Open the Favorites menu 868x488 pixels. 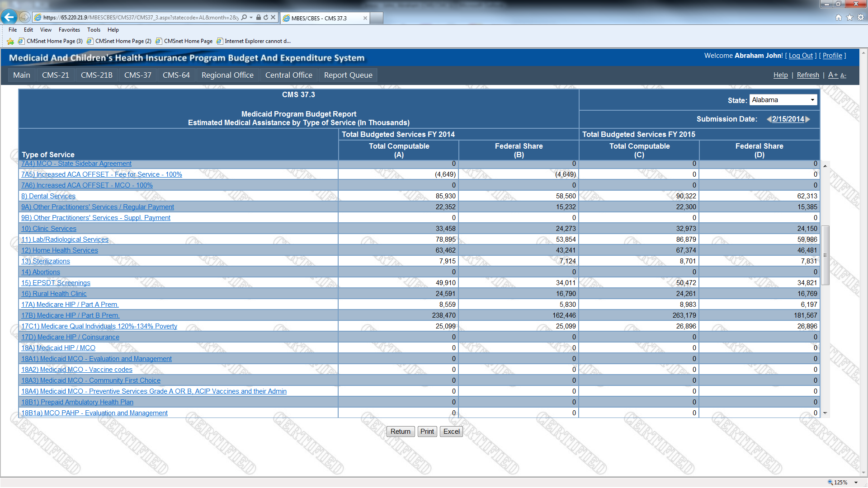(69, 30)
